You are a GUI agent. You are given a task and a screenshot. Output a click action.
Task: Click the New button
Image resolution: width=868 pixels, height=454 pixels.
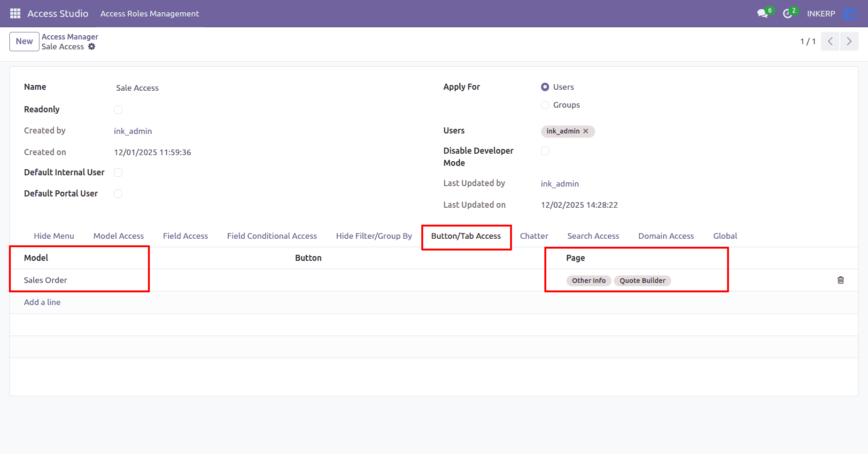[x=24, y=41]
